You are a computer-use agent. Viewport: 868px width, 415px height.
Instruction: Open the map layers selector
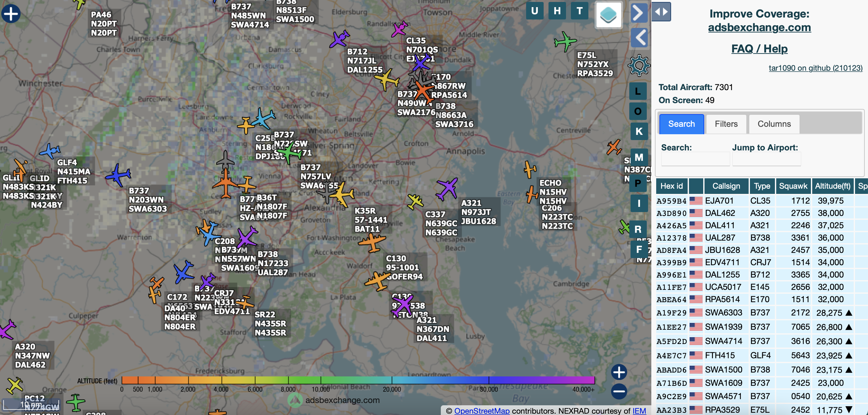pos(608,15)
